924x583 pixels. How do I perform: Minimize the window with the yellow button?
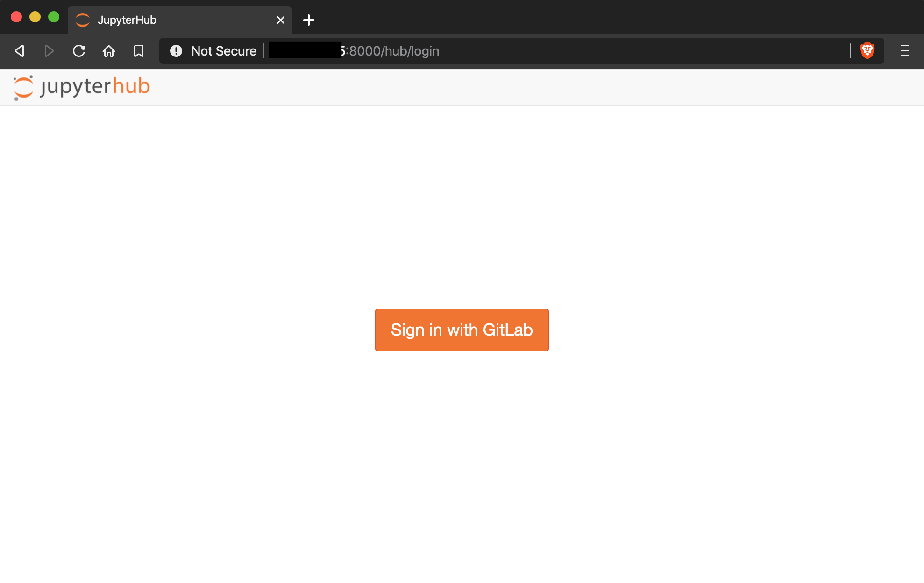coord(35,17)
